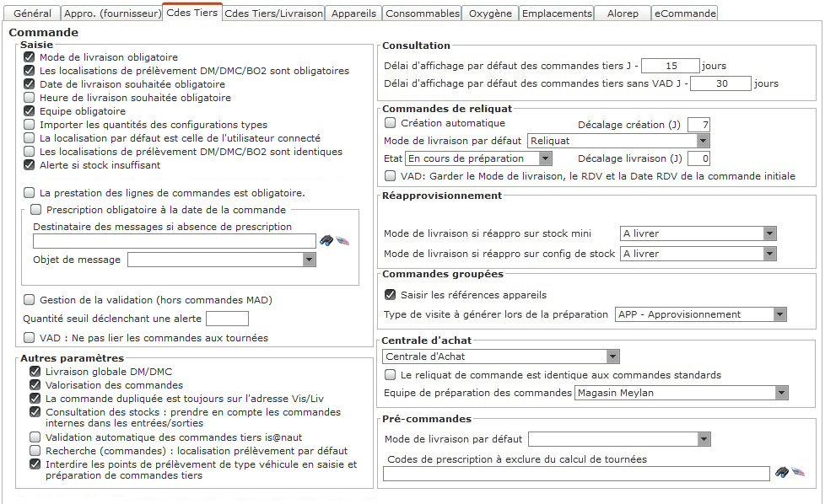Switch to the Général tab
This screenshot has width=825, height=504.
pos(32,13)
